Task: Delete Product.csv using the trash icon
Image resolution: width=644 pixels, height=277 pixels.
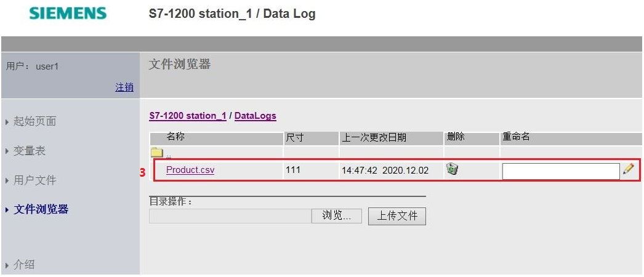Action: click(452, 168)
